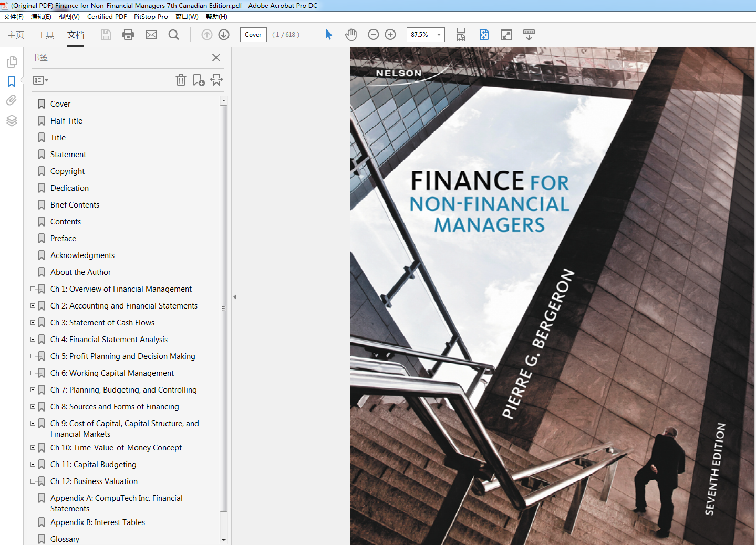Click the Save file icon
Viewport: 756px width, 545px height.
[106, 35]
